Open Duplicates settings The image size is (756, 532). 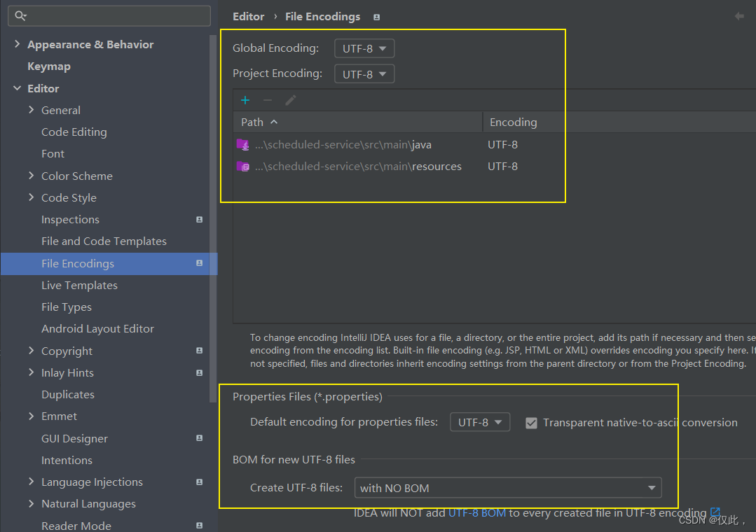tap(68, 395)
